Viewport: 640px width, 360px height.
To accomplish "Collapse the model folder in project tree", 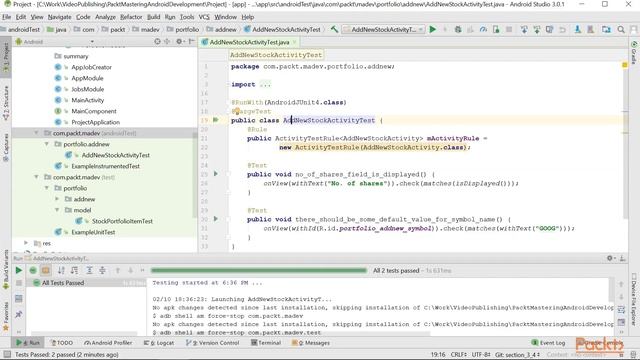I will pos(57,210).
